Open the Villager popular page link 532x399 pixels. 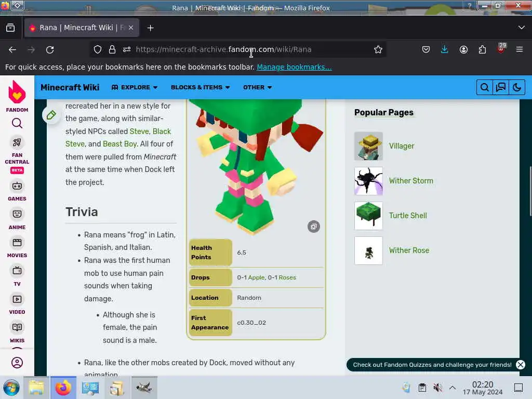click(402, 146)
